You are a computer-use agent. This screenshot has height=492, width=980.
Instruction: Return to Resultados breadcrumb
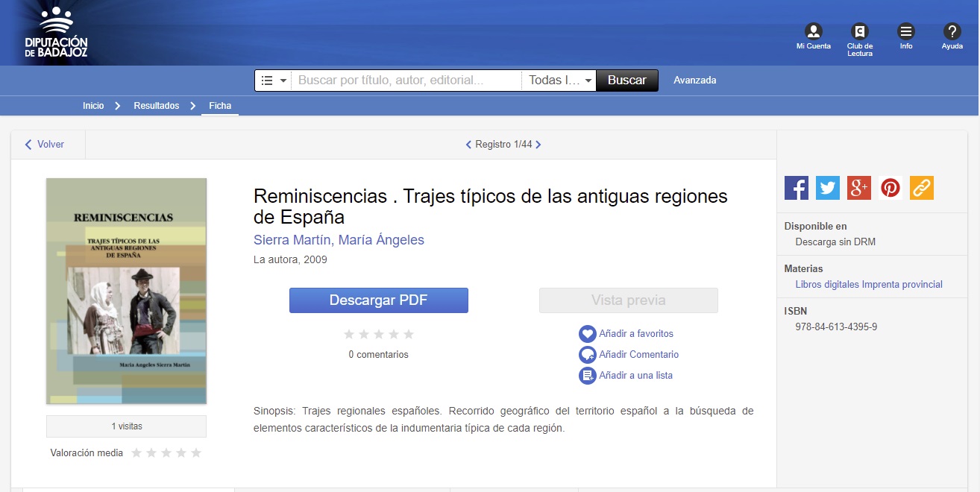click(x=157, y=106)
